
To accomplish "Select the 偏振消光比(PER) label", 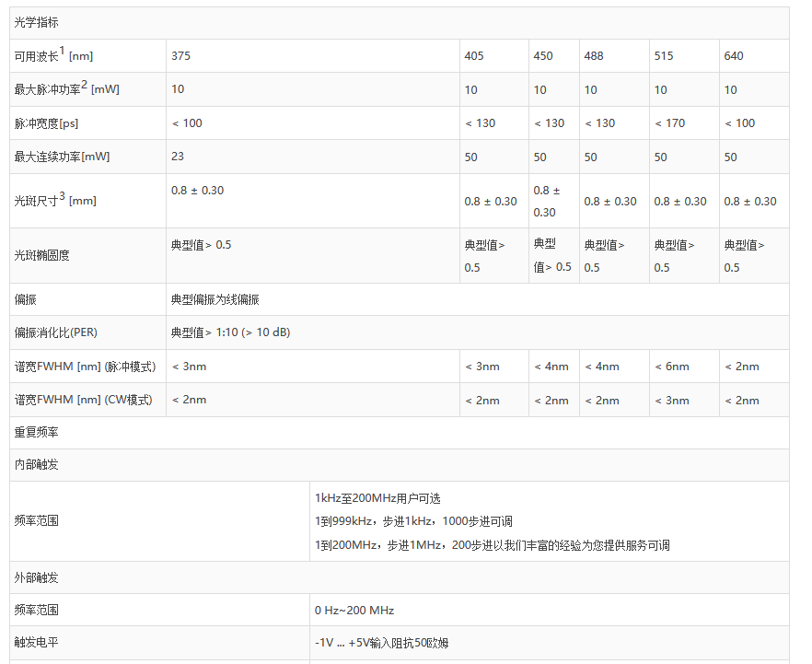I will point(55,332).
